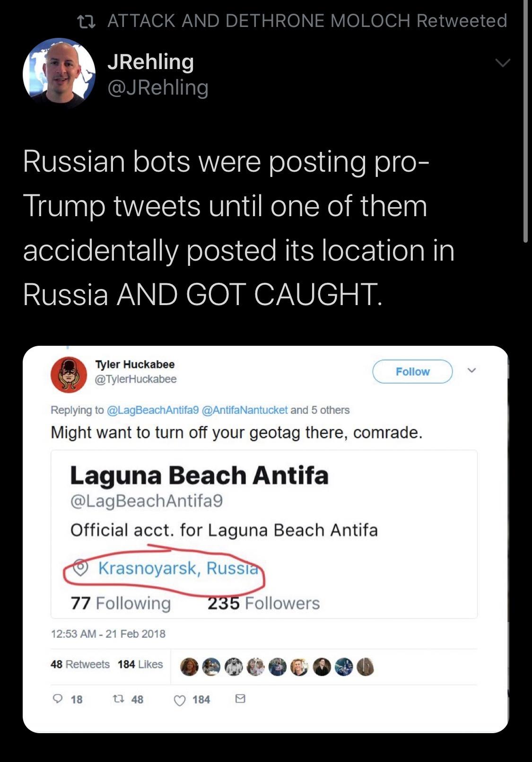View the 235 Followers list
Viewport: 532px width, 762px height.
263,603
